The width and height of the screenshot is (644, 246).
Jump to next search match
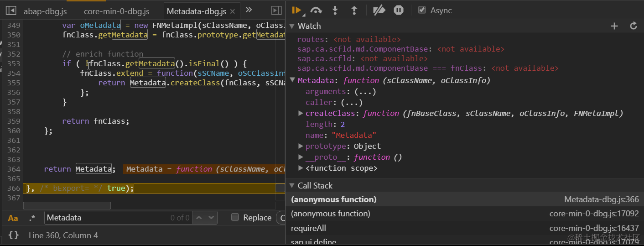tap(211, 218)
